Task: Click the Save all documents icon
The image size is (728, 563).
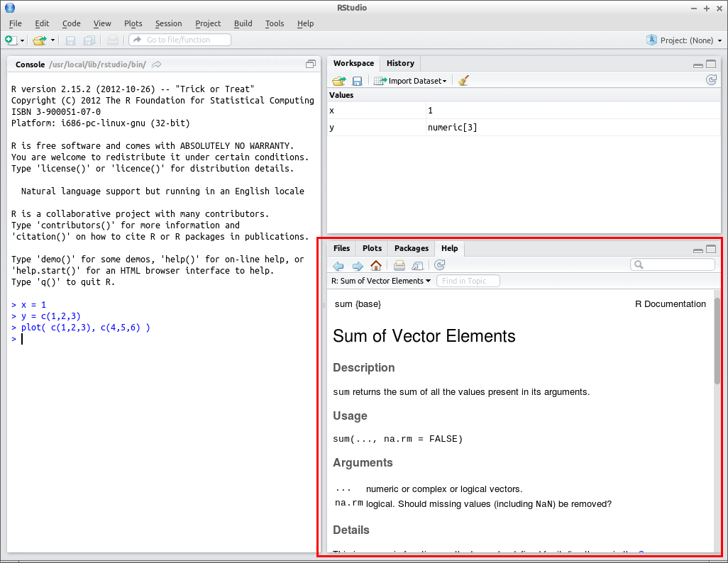Action: click(89, 41)
